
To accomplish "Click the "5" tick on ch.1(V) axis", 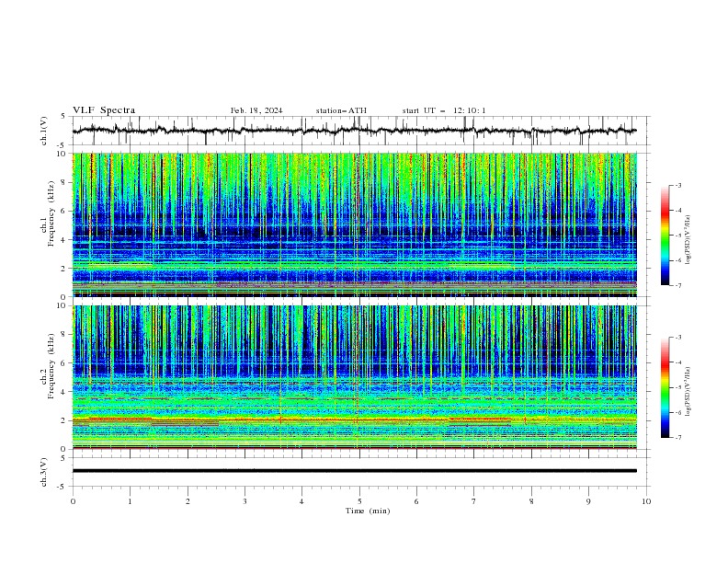I will pyautogui.click(x=64, y=117).
